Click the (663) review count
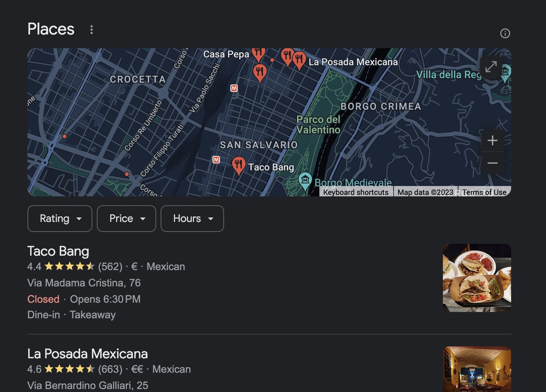The height and width of the screenshot is (392, 546). (110, 369)
